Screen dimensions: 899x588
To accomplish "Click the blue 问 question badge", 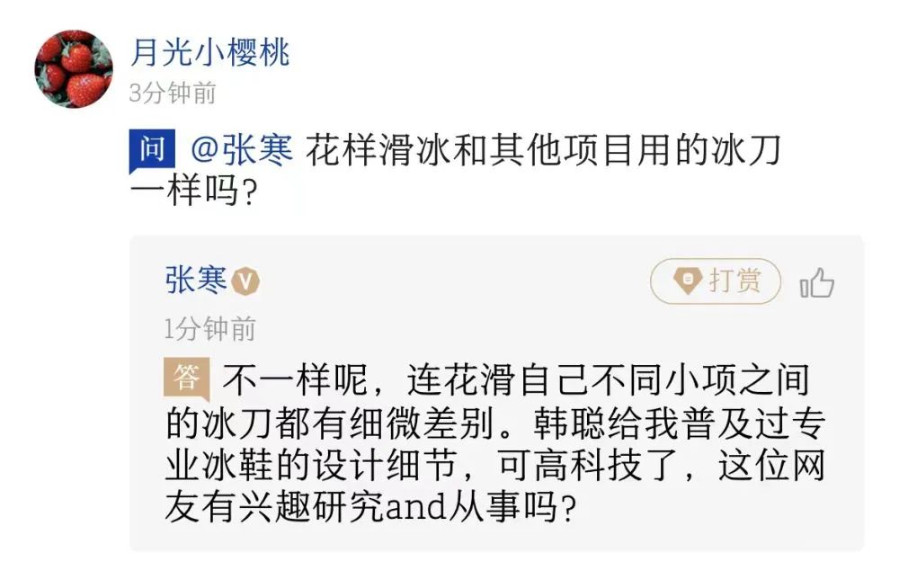I will [152, 149].
